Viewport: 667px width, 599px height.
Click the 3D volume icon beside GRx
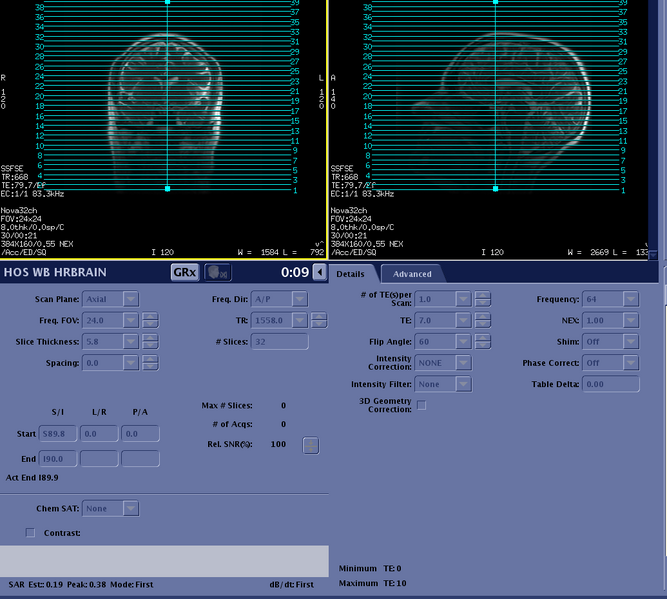tap(217, 272)
